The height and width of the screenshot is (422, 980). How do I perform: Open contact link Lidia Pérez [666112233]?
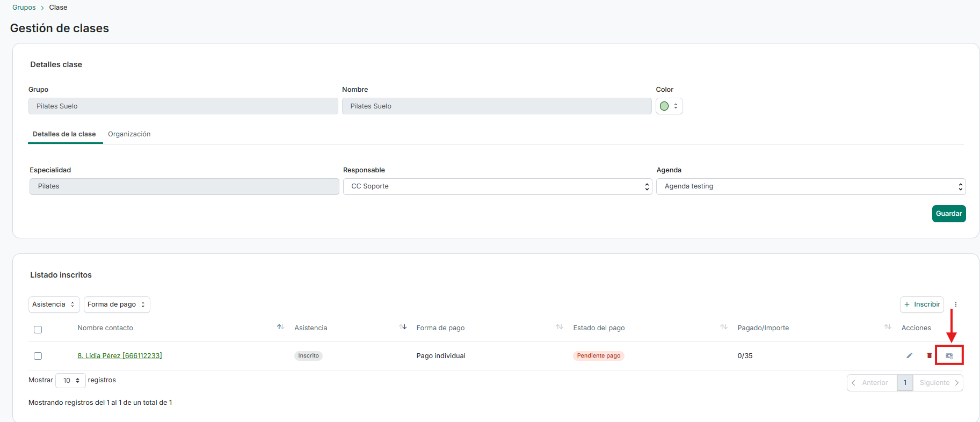[x=120, y=355]
